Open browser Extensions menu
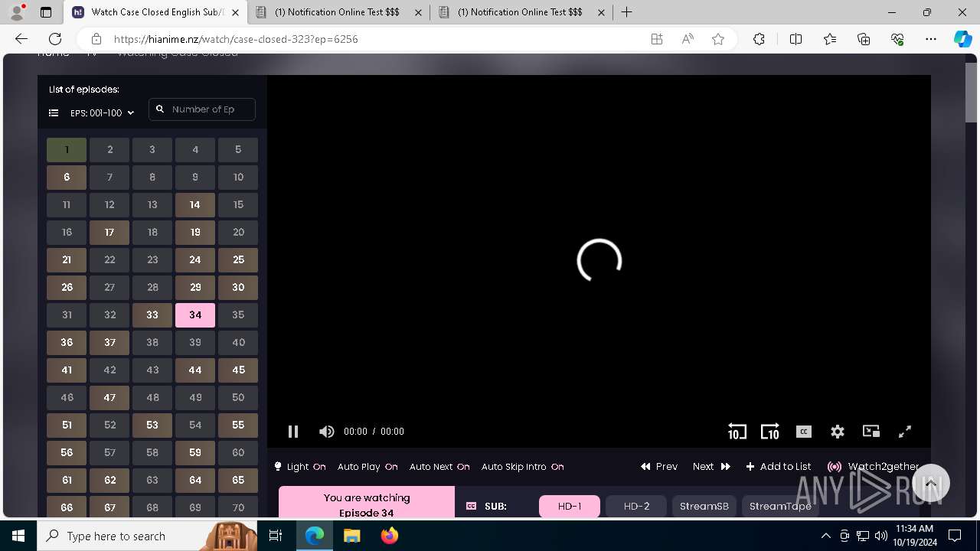This screenshot has height=551, width=980. tap(759, 39)
